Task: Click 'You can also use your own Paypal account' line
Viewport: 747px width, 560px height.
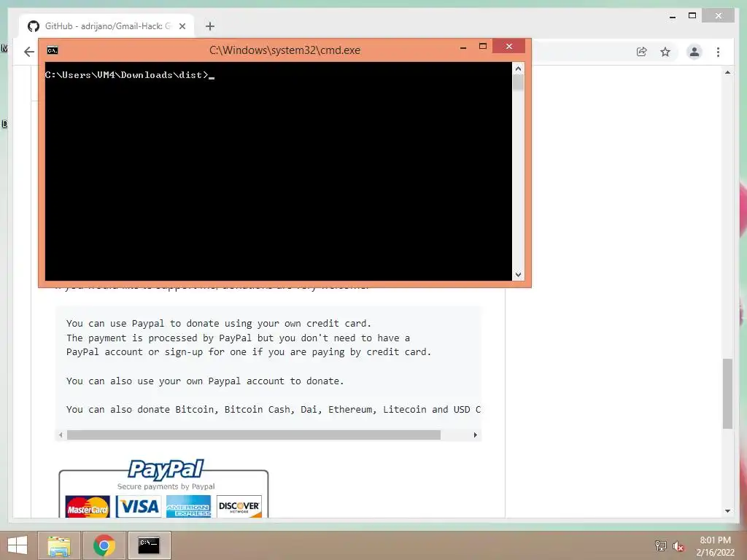Action: [x=205, y=381]
